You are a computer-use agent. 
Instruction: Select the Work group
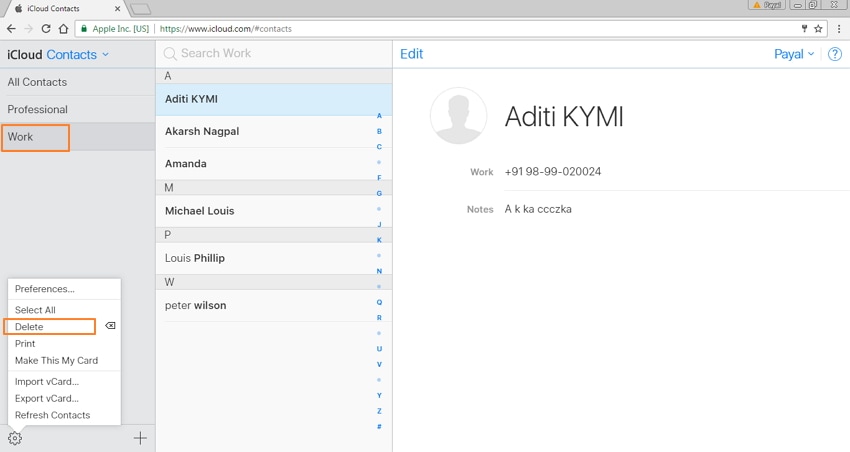[x=78, y=137]
